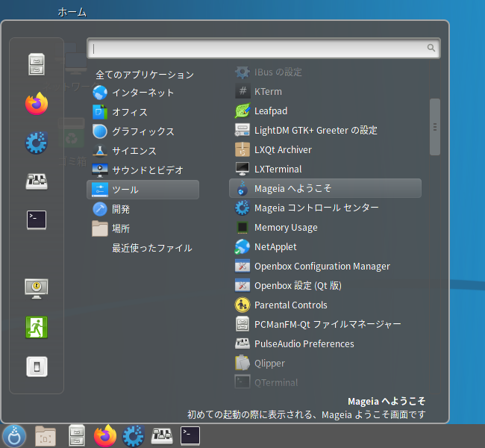Image resolution: width=485 pixels, height=448 pixels.
Task: Click the search magnifier icon
Action: point(431,48)
